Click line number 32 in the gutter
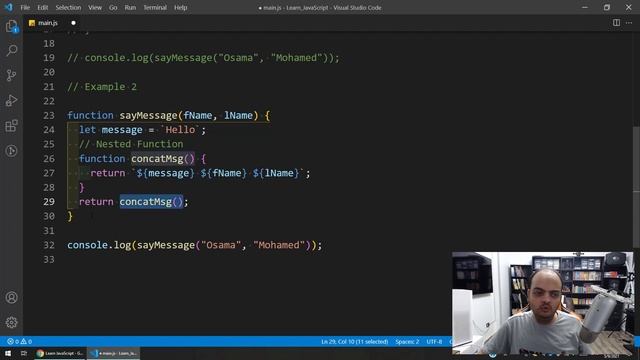 [x=49, y=245]
